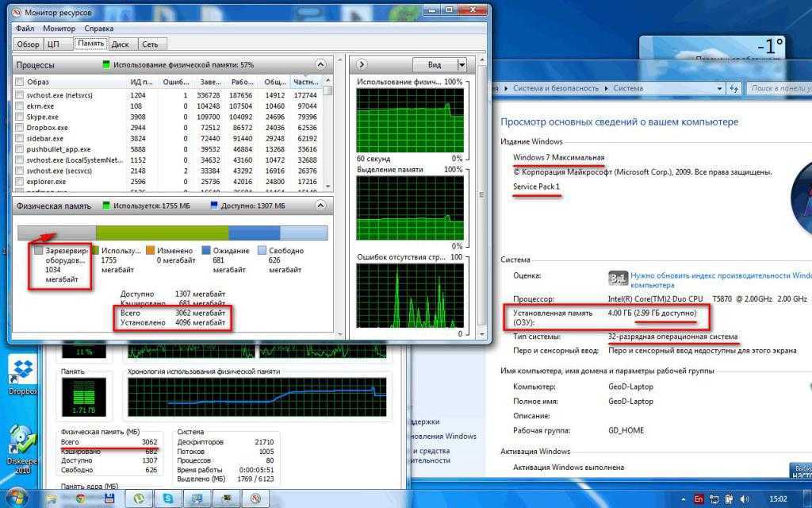Check the Skype.exe process checkbox
This screenshot has height=508, width=812.
pyautogui.click(x=20, y=117)
